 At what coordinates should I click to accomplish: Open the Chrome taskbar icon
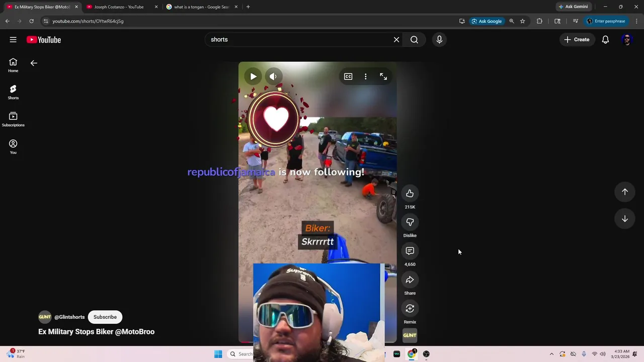(x=412, y=354)
